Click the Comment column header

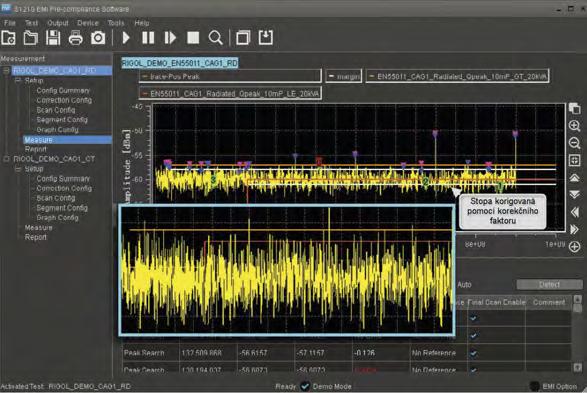pos(549,302)
